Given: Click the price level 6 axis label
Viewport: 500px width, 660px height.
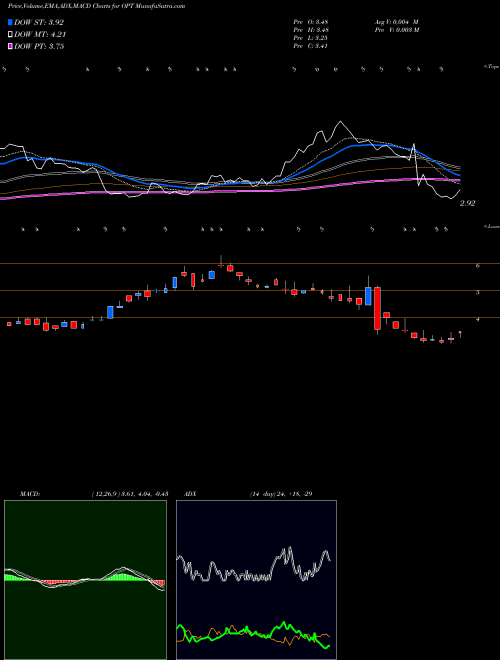Looking at the screenshot, I should pyautogui.click(x=478, y=266).
